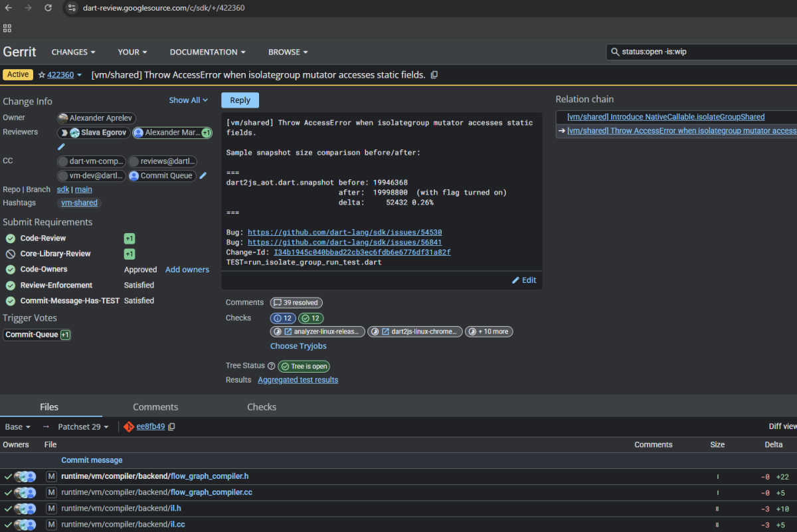The image size is (797, 532).
Task: Star change 422360
Action: pyautogui.click(x=41, y=74)
